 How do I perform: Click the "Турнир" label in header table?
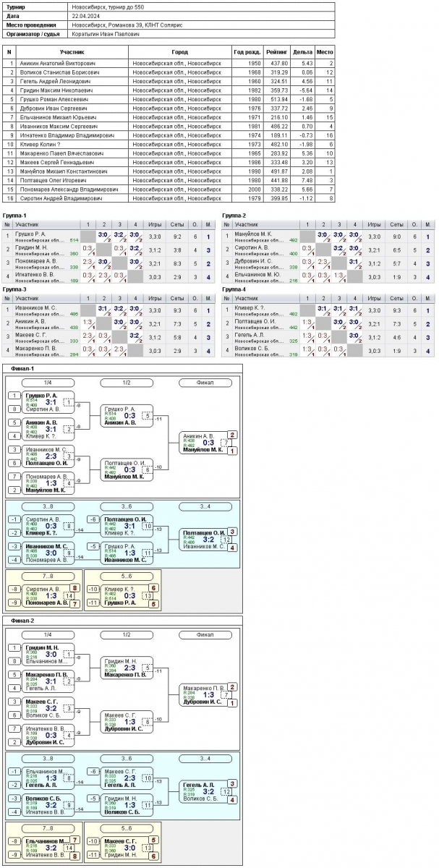pyautogui.click(x=17, y=5)
